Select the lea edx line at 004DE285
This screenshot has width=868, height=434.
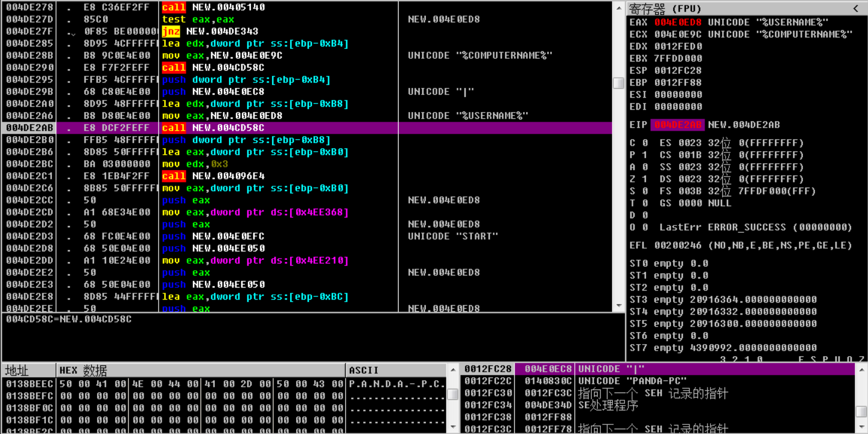coord(306,43)
